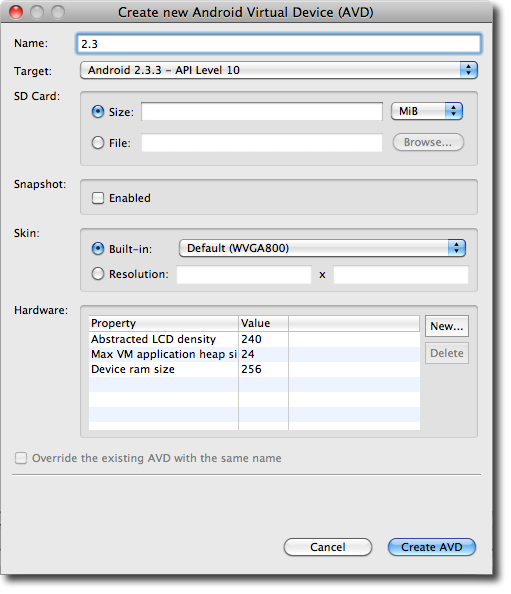Select the Device ram size row

254,369
